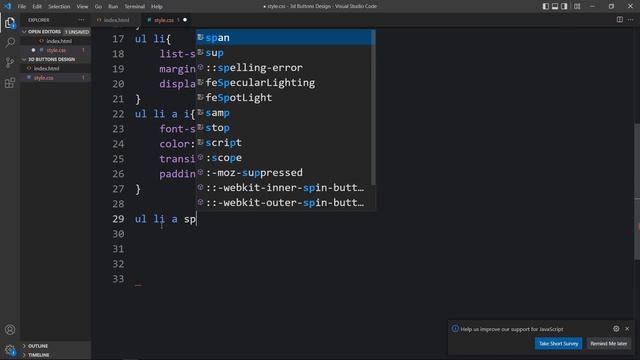Toggle the bottom panel layout icon
The image size is (640, 360).
click(x=555, y=6)
